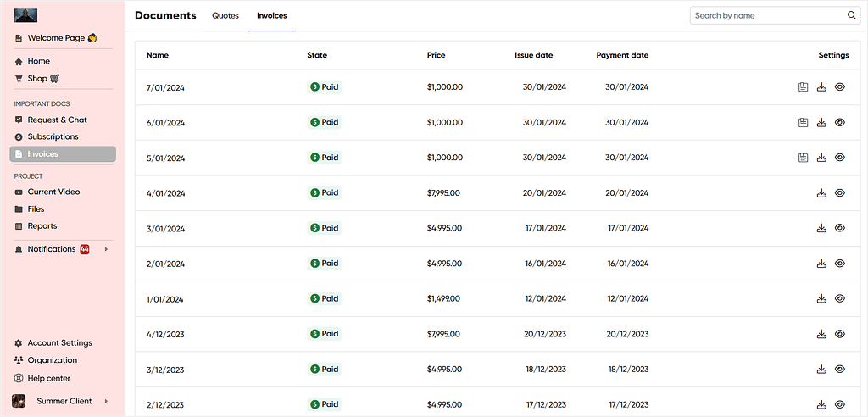Open receipt icon for invoice 7/01/2024
The width and height of the screenshot is (868, 417).
tap(803, 87)
